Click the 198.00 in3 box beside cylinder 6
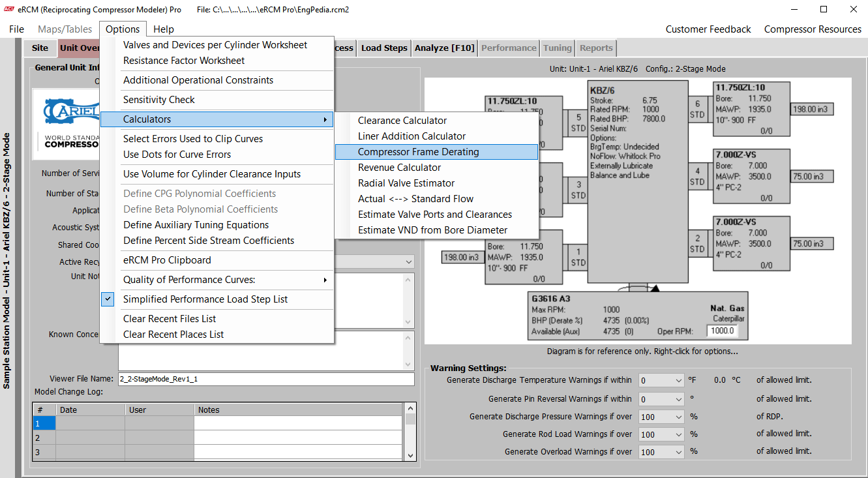 tap(812, 109)
